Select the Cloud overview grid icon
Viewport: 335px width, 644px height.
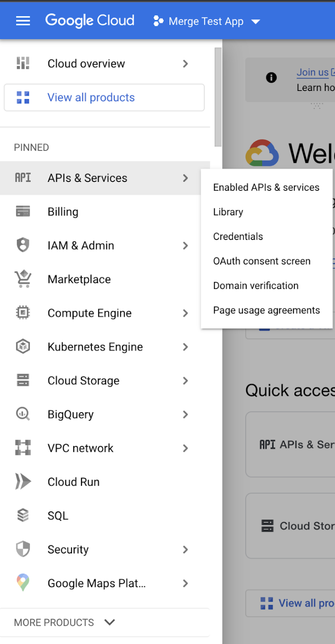[x=23, y=63]
